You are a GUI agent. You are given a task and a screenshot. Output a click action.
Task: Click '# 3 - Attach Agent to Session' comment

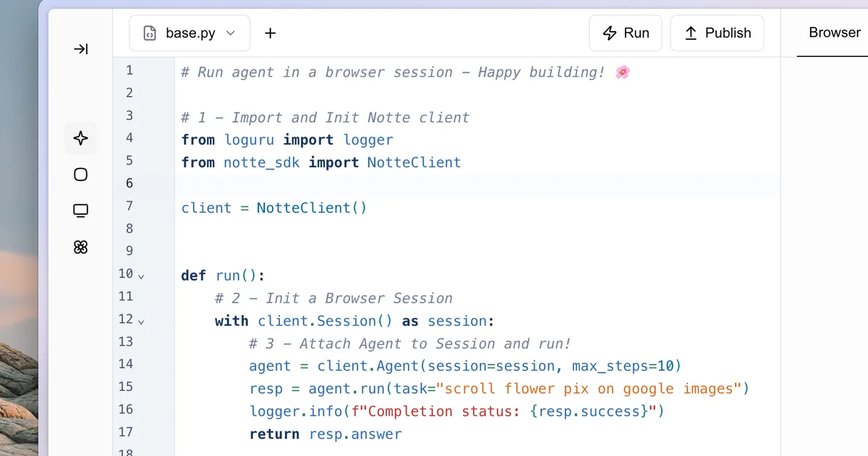pos(410,343)
